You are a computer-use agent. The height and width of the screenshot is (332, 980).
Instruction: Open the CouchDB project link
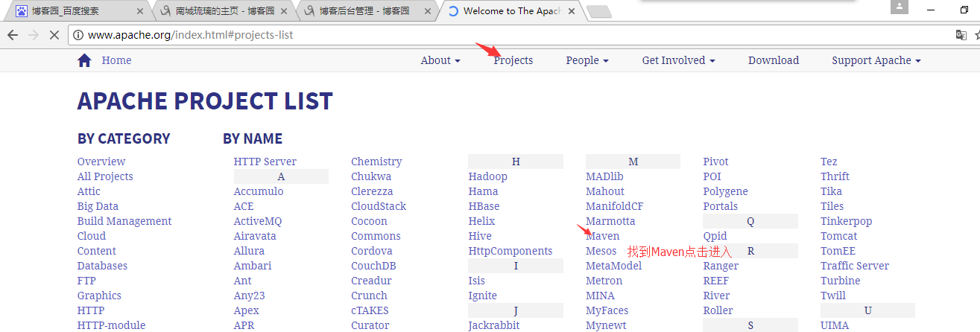[x=373, y=266]
